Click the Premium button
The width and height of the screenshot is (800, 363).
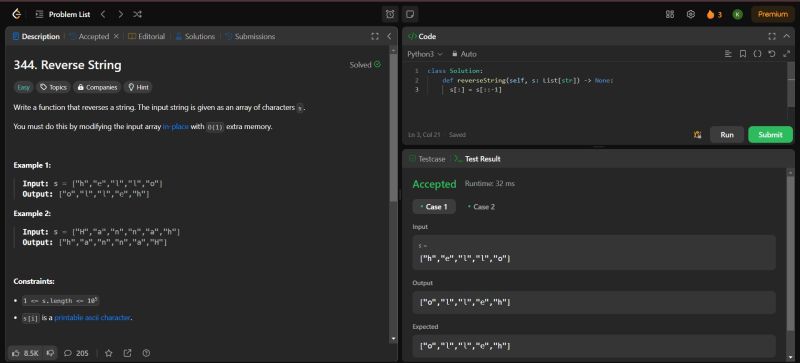[772, 14]
